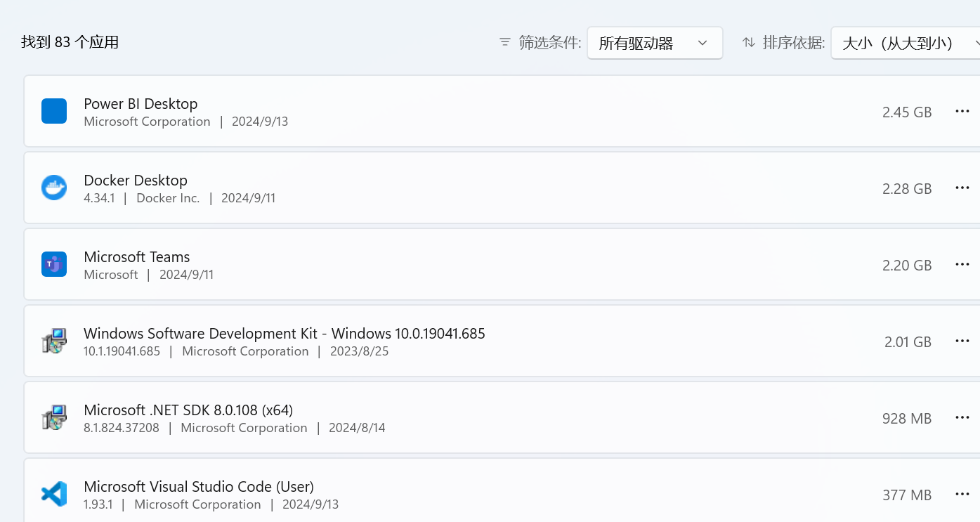
Task: Select the Microsoft Visual Studio Code (User) title
Action: (199, 487)
